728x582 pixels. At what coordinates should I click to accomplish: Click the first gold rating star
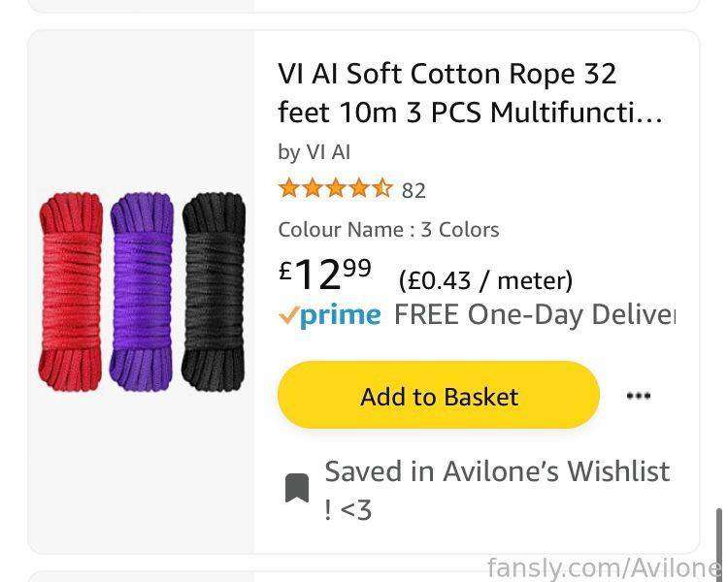[x=288, y=188]
